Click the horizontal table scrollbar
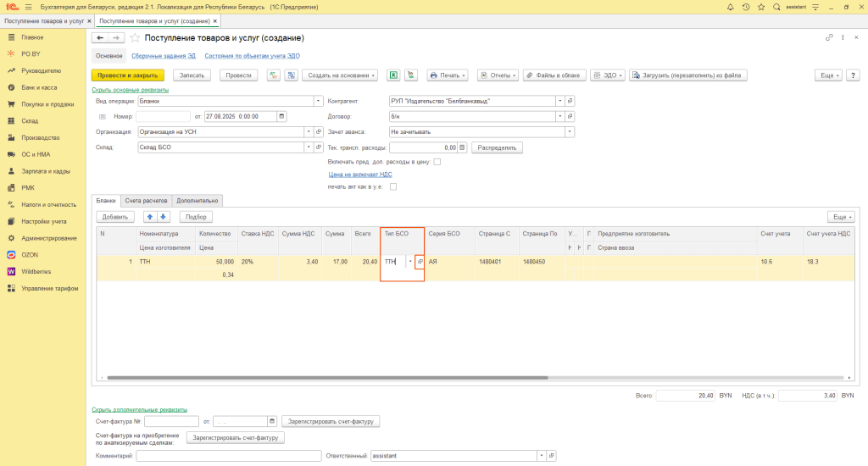868x466 pixels. 327,377
